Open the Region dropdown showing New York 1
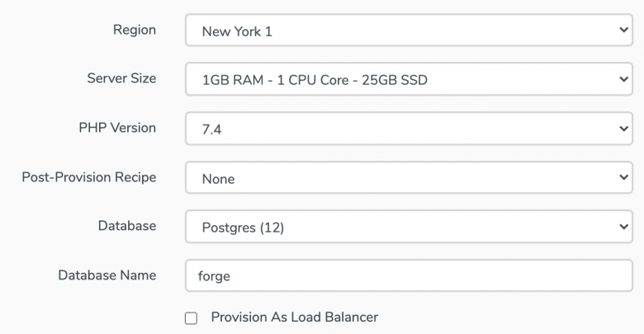 [x=409, y=30]
